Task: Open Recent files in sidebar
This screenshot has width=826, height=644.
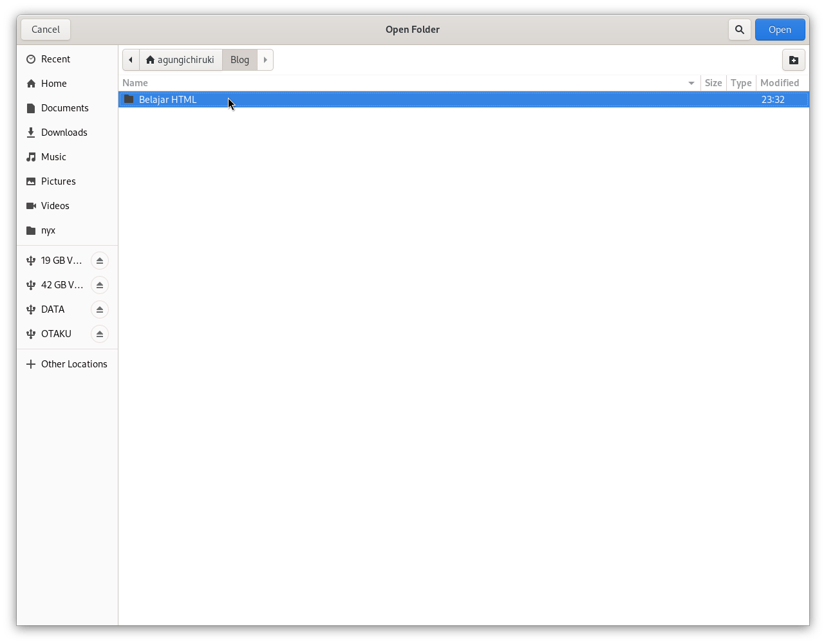Action: click(67, 59)
